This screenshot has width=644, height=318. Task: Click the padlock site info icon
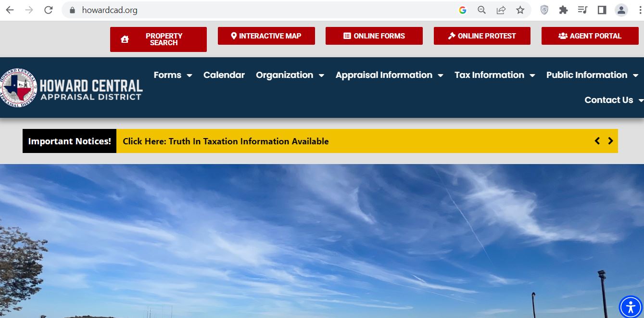point(73,10)
